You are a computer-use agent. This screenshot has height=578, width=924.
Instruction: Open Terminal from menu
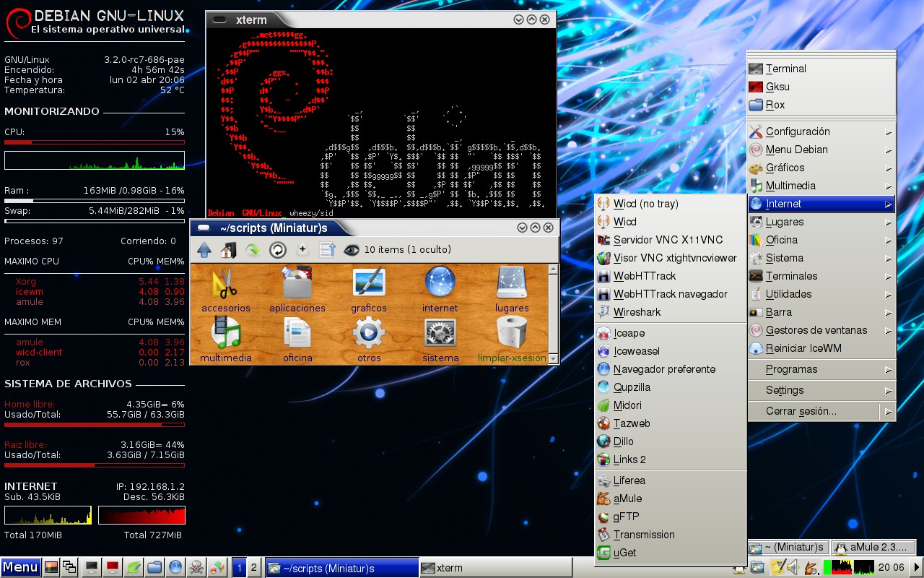click(x=821, y=69)
